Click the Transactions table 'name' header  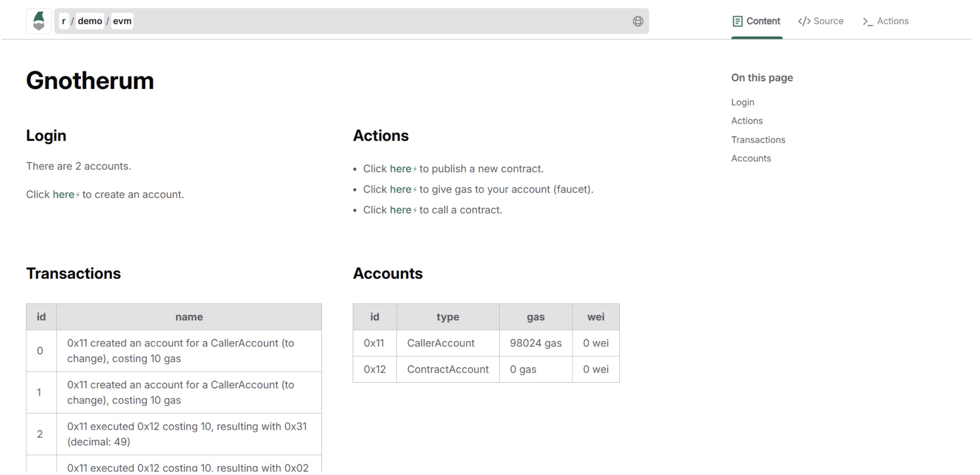(189, 317)
